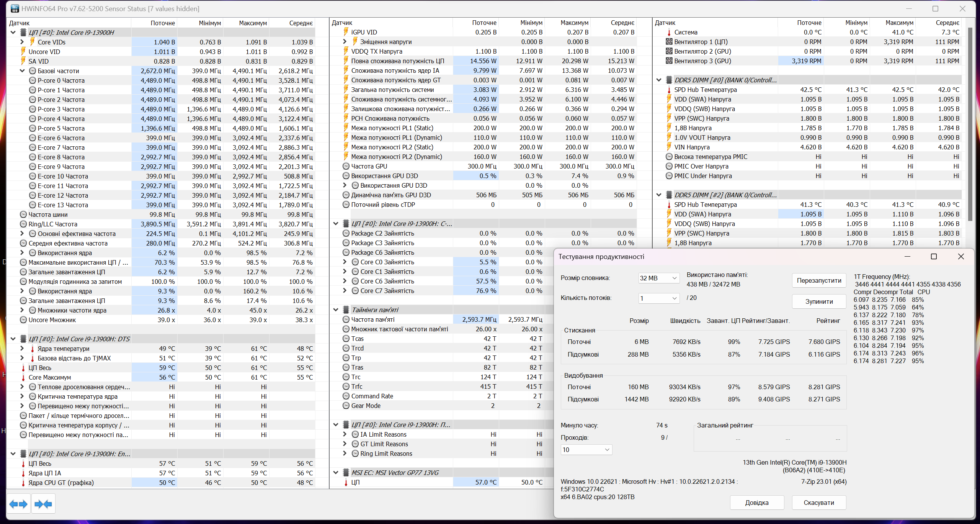Screen dimensions: 980x524
Task: Click chip icon of MSI EC: MSI Vector GP77
Action: (x=346, y=473)
